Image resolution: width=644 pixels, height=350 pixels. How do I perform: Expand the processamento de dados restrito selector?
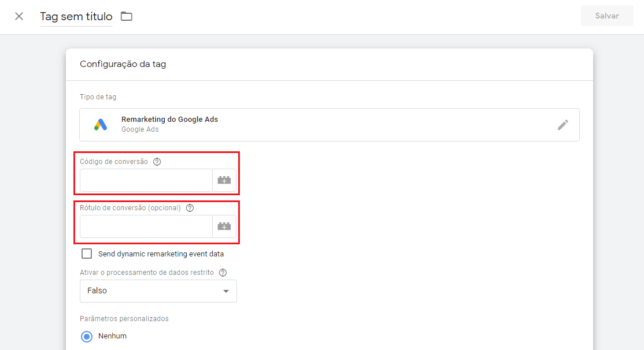(x=158, y=291)
